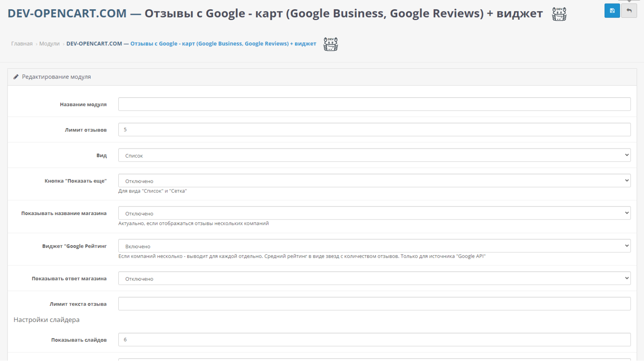This screenshot has height=361, width=644.
Task: Click the Показывать ответ магазина label
Action: pyautogui.click(x=69, y=279)
